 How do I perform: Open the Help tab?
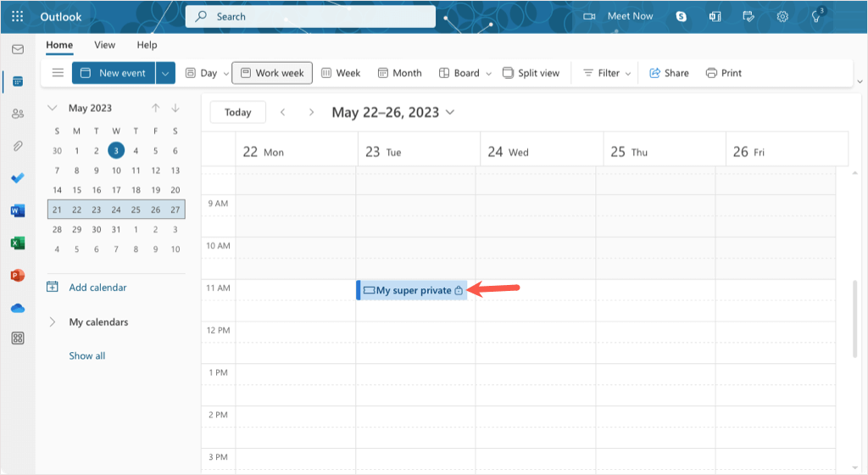147,45
